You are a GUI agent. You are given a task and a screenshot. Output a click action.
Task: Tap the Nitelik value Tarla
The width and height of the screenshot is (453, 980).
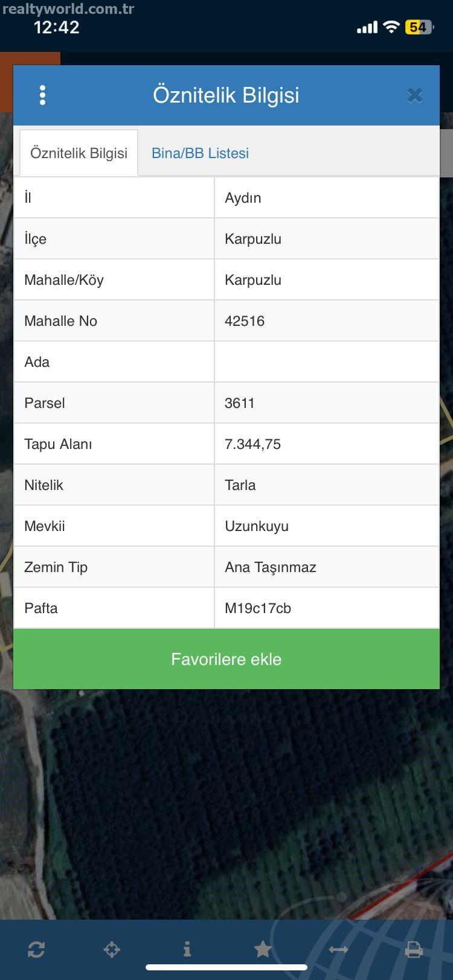[240, 485]
